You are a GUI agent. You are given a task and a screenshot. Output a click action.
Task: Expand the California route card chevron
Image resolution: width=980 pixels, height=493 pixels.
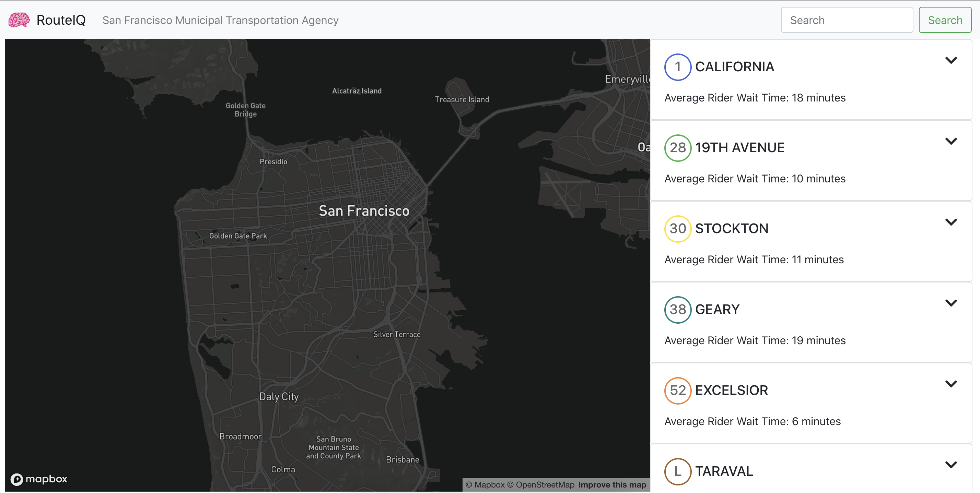tap(951, 60)
